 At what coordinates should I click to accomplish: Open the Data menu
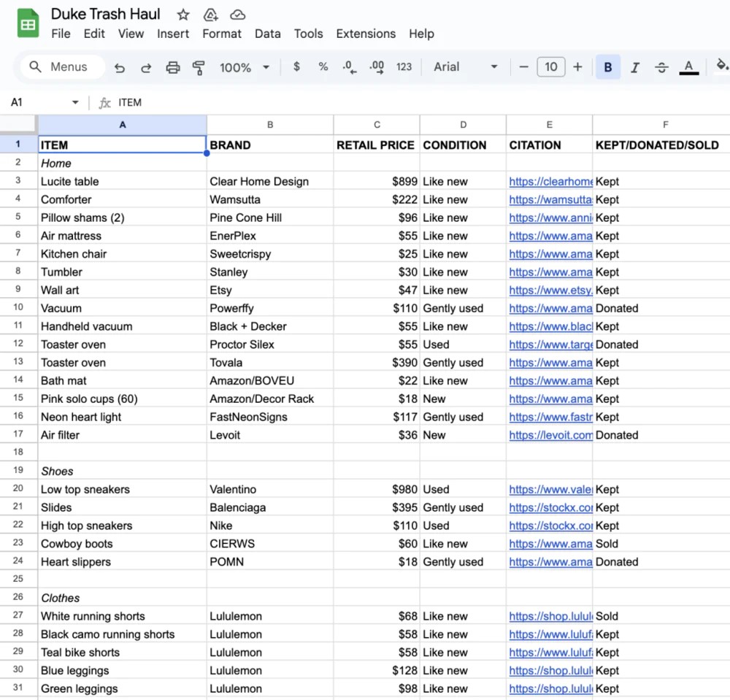(x=268, y=34)
